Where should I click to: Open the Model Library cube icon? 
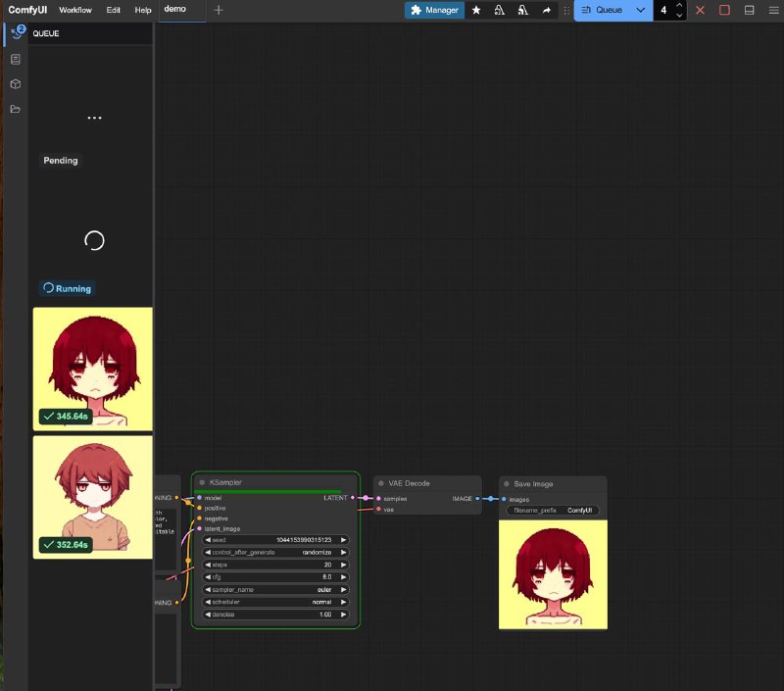[16, 84]
